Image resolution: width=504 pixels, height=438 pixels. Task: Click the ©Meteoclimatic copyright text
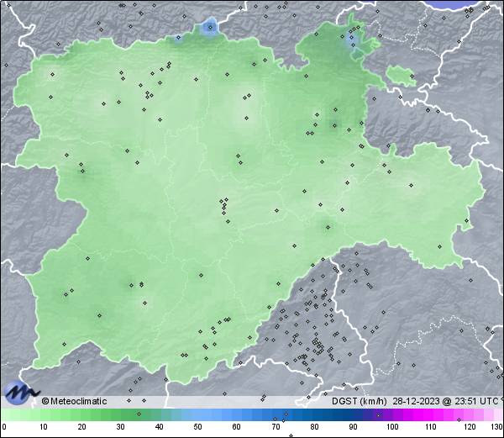74,401
